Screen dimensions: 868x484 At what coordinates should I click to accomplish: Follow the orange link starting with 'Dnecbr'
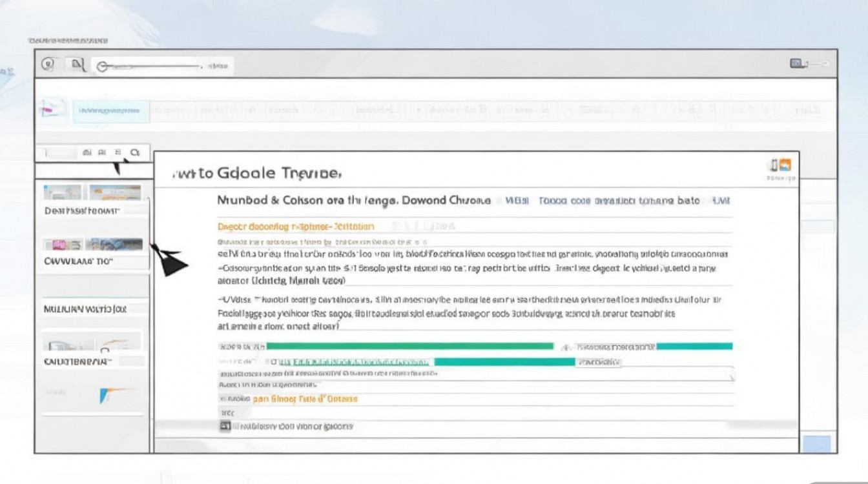tap(296, 227)
